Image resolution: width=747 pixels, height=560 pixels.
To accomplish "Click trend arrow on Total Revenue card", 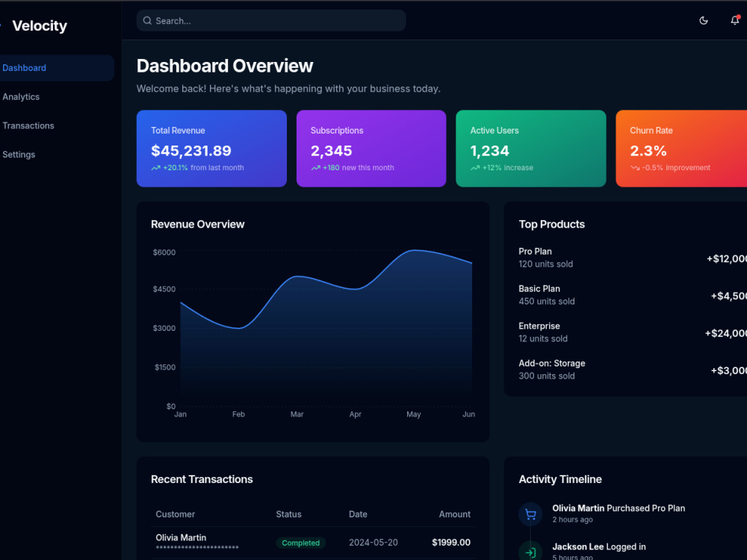I will pyautogui.click(x=156, y=167).
